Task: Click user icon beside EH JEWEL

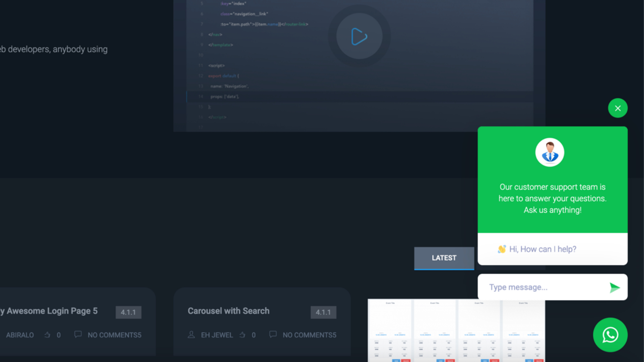Action: point(191,335)
